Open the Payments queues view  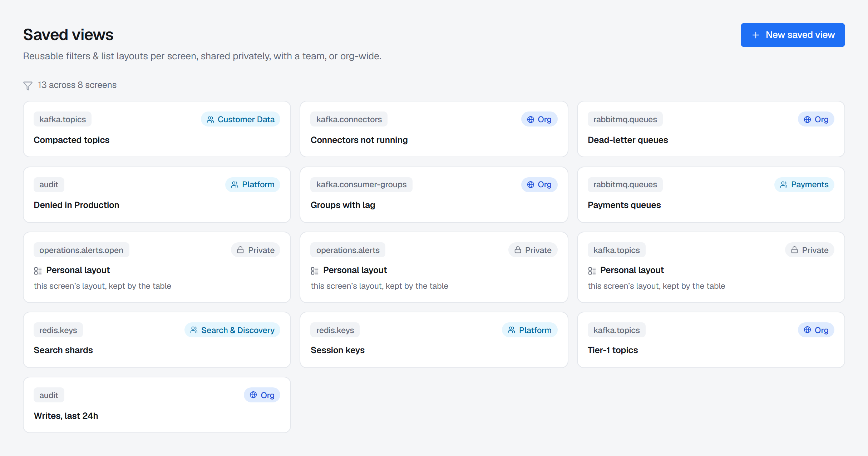711,195
